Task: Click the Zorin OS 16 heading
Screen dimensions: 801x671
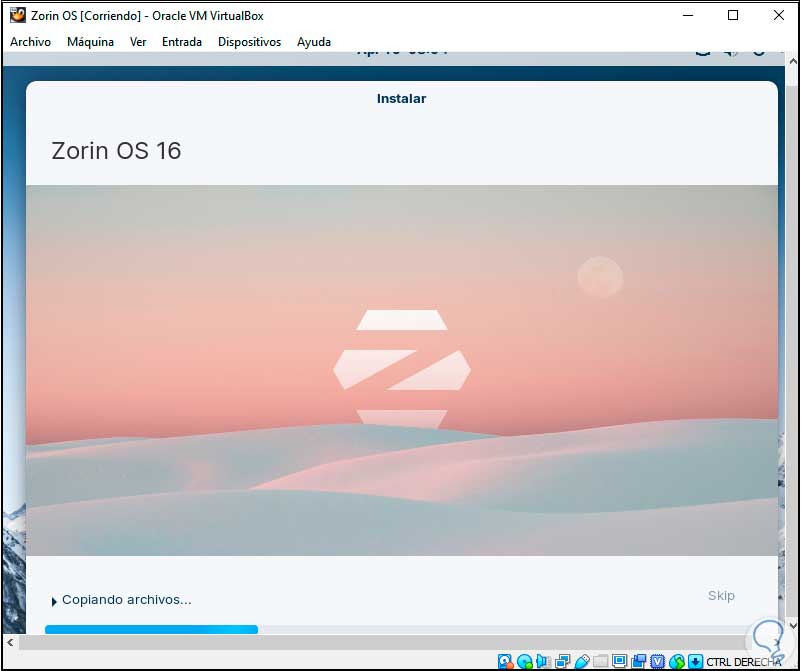Action: (116, 151)
